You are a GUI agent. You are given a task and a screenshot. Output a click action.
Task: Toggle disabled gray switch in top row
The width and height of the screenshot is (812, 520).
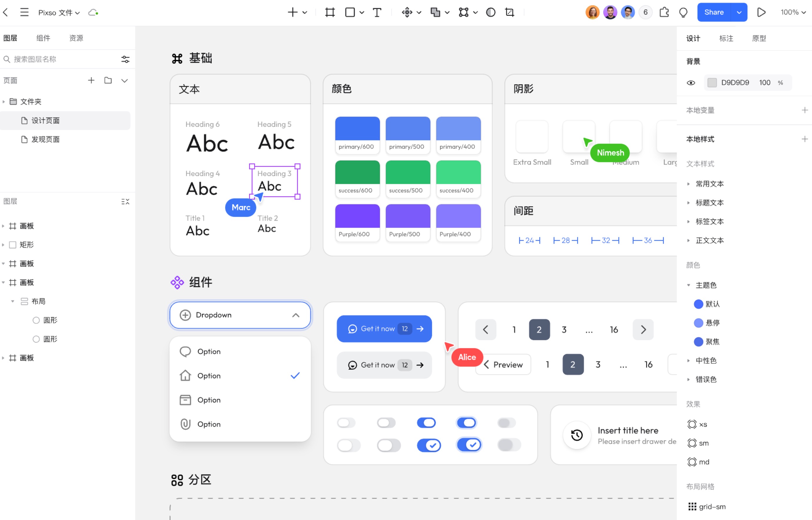[506, 422]
